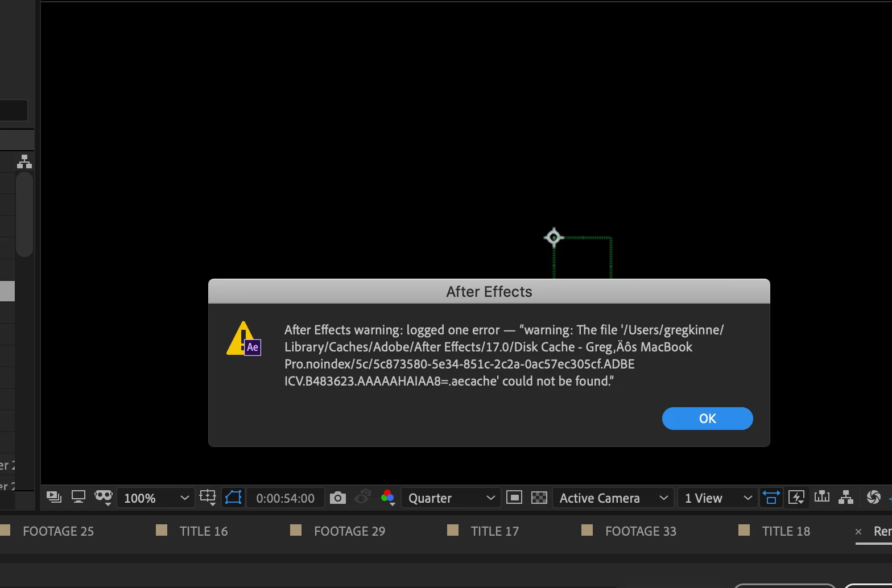Toggle the transparency grid checkerboard

tap(539, 498)
